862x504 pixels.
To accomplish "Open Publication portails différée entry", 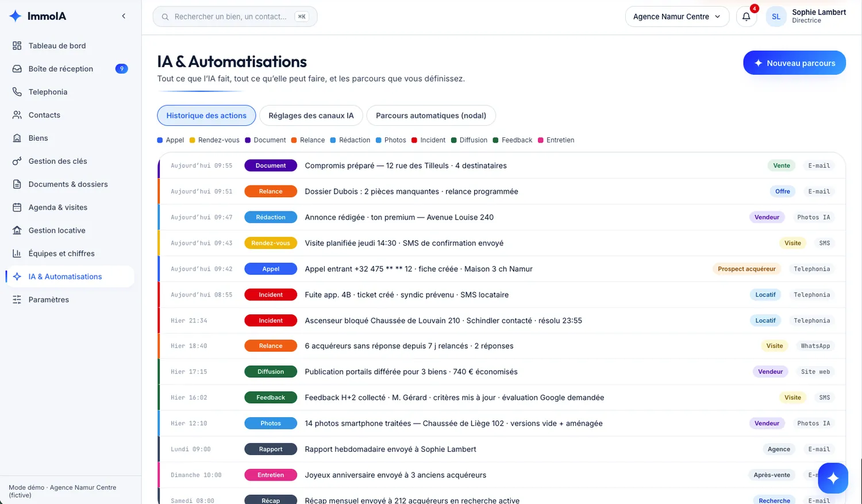I will coord(502,372).
